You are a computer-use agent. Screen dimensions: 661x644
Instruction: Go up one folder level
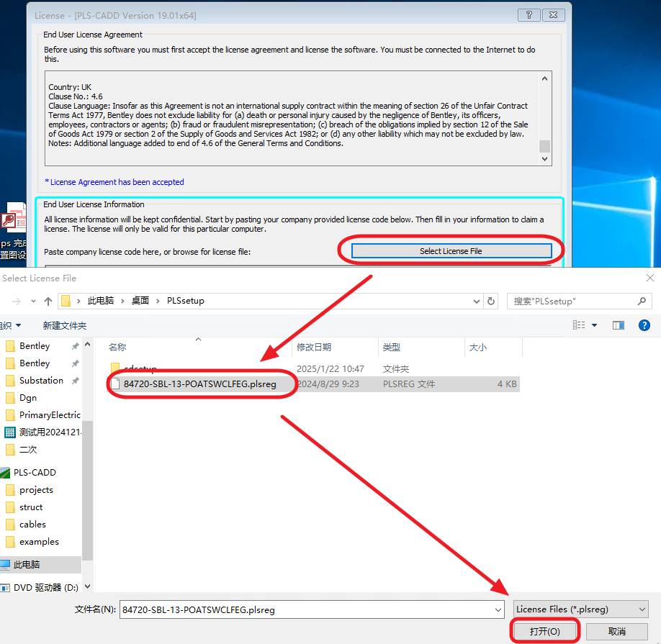tap(48, 301)
